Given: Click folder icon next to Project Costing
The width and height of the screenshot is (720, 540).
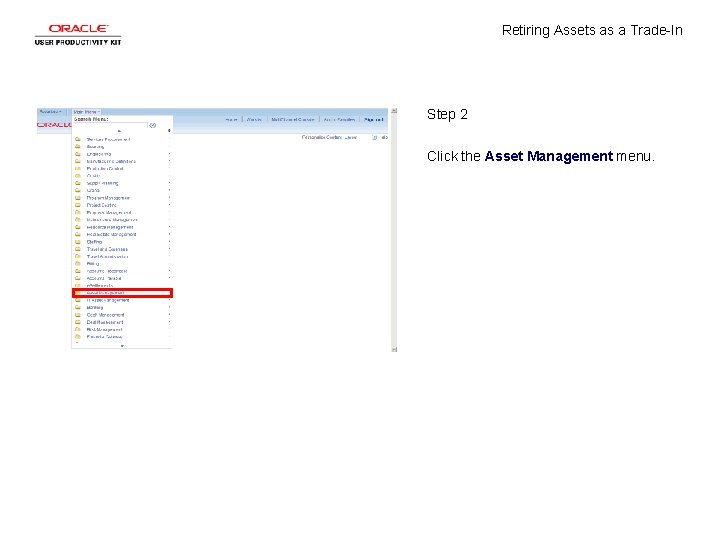Looking at the screenshot, I should (x=78, y=205).
